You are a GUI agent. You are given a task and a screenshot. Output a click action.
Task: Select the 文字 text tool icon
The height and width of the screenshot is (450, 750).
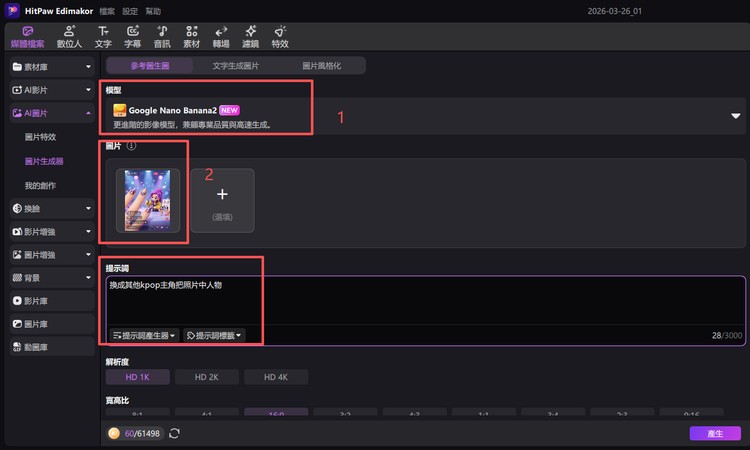tap(103, 37)
